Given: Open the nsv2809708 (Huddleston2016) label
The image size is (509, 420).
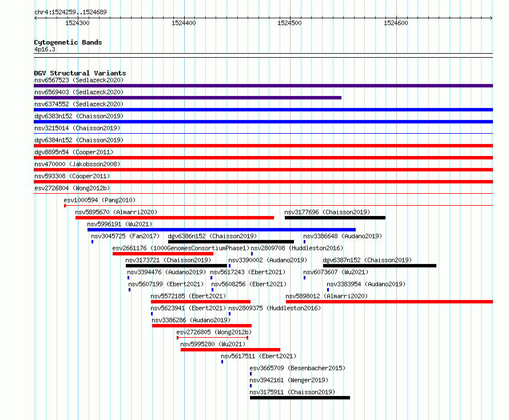Looking at the screenshot, I should pyautogui.click(x=297, y=248).
